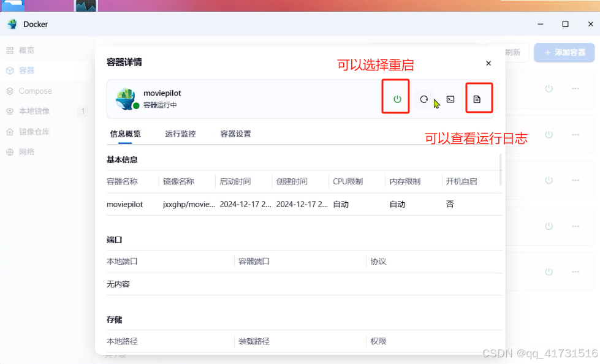Toggle power of first container in background list
The height and width of the screenshot is (364, 600).
(x=549, y=88)
